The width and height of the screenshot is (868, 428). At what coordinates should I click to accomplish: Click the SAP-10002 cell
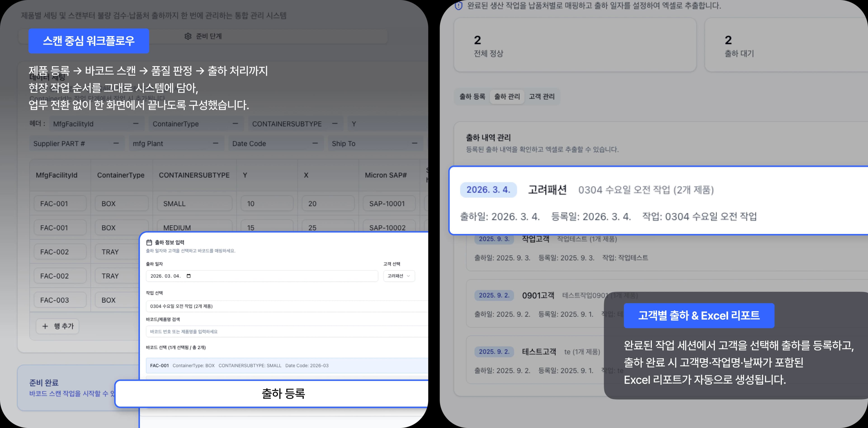389,226
